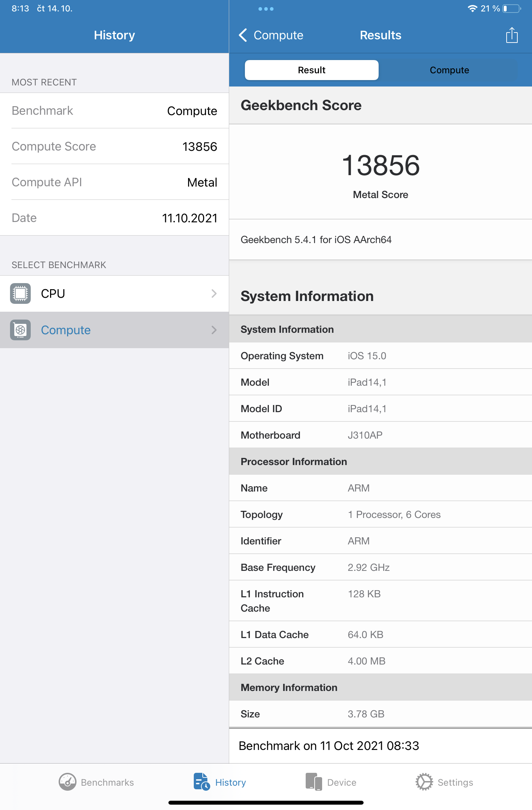Tap the back chevron beside Compute

coord(243,35)
